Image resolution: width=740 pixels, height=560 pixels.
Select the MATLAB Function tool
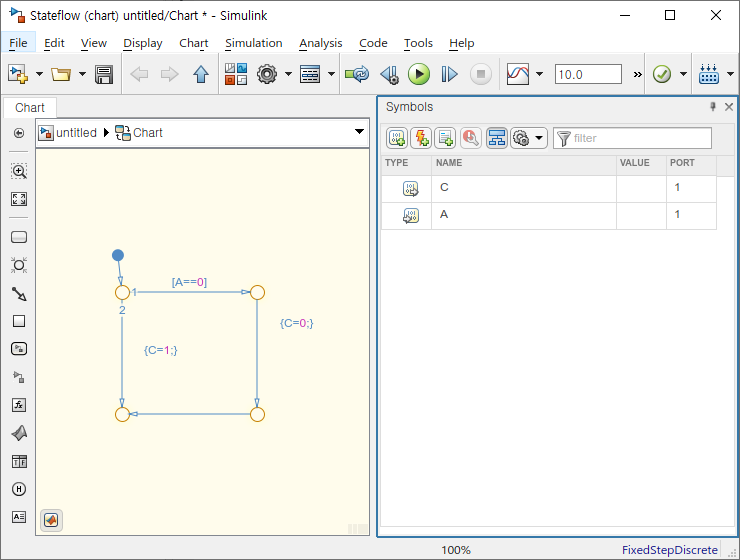tap(19, 433)
